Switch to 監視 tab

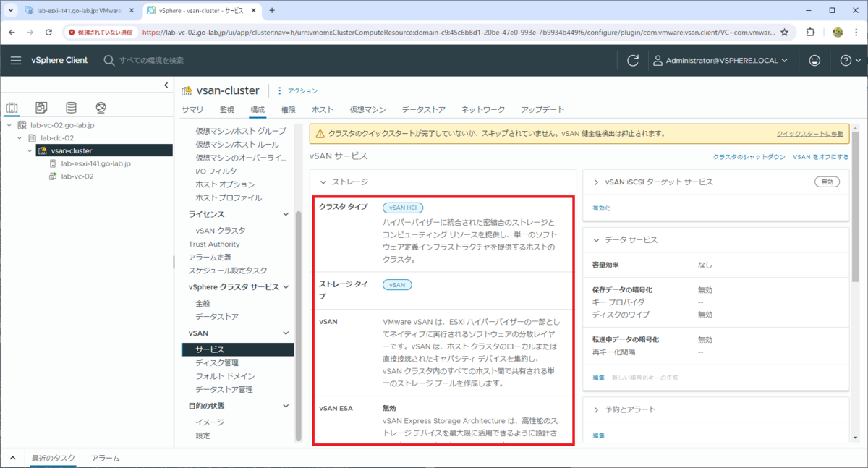pyautogui.click(x=227, y=109)
